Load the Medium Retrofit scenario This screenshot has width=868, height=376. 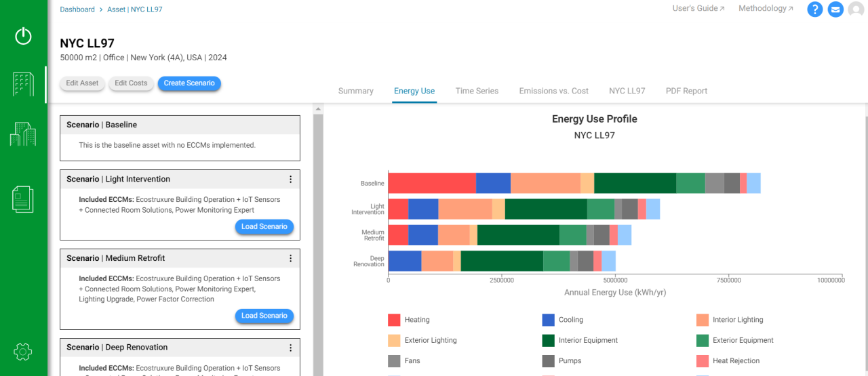coord(264,316)
